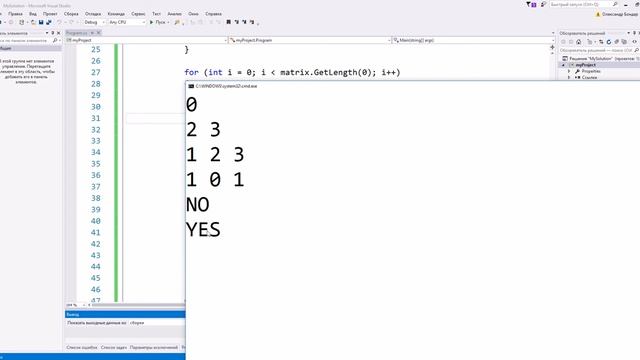
Task: Click the Solution Explorer refresh icon
Action: click(609, 42)
